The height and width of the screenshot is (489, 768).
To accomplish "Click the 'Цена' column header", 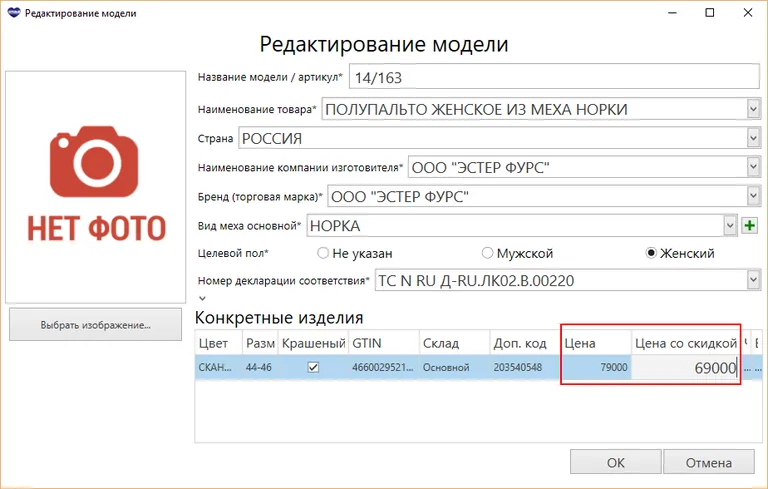I will pyautogui.click(x=595, y=343).
